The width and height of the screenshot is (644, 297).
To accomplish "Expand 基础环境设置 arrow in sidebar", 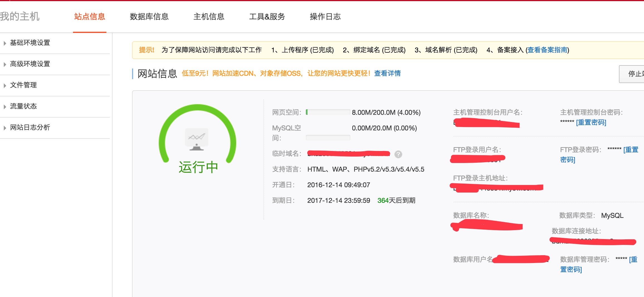I will coord(5,43).
